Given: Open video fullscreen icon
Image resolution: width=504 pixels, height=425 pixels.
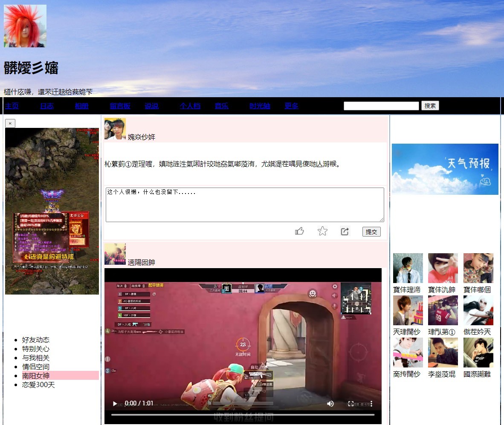Looking at the screenshot, I should (x=350, y=404).
